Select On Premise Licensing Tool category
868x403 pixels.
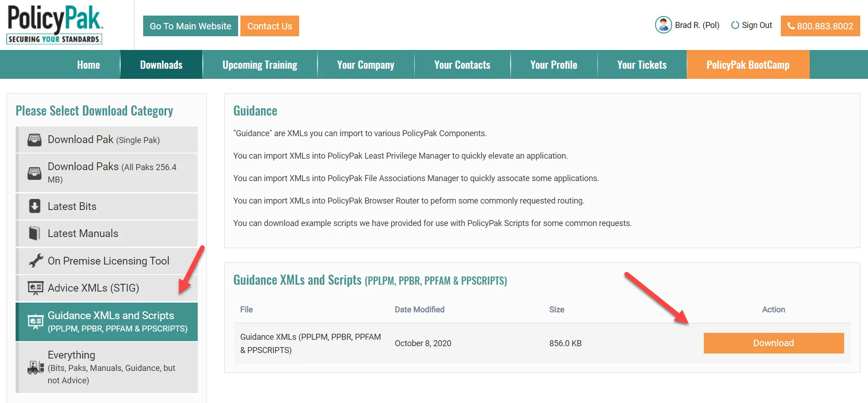click(x=107, y=261)
